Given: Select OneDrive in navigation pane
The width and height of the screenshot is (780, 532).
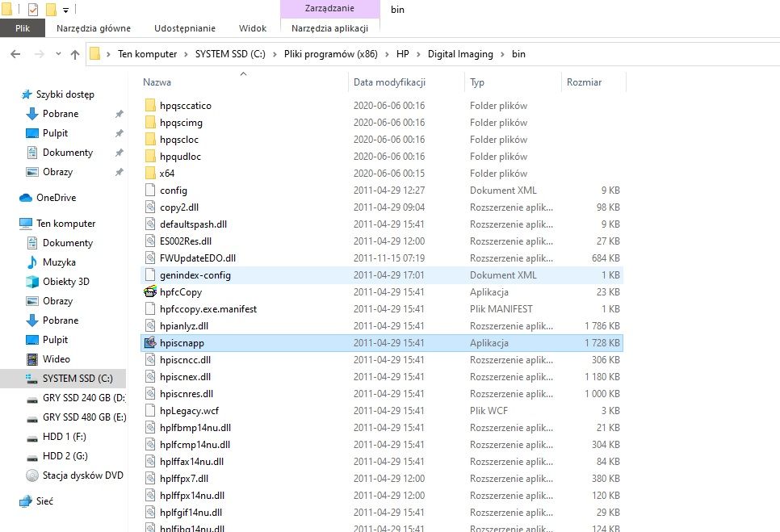Looking at the screenshot, I should [57, 198].
